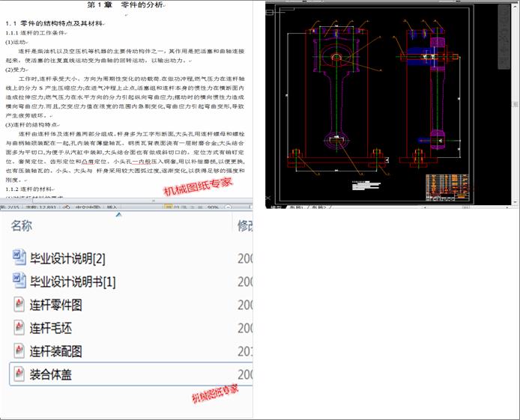Screen dimensions: 520x420
Task: Click the Word icon of 毕业设计说明书[1]
Action: coord(19,281)
